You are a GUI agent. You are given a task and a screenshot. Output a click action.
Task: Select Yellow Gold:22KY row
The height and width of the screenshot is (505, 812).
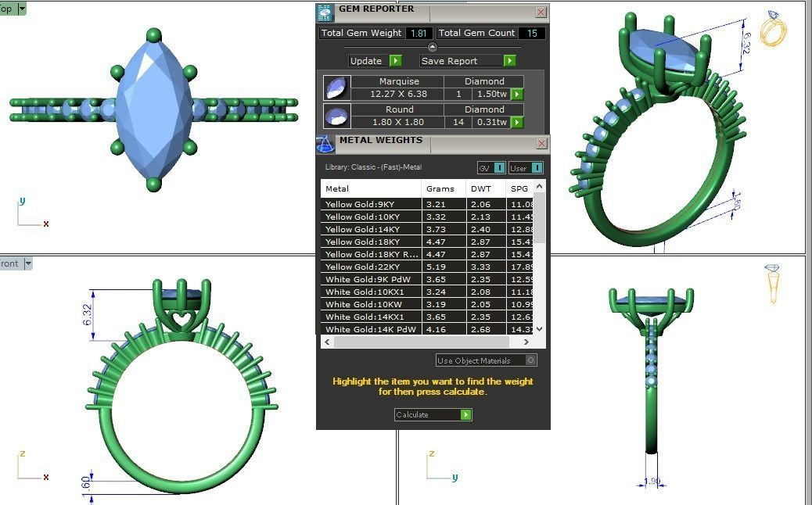coord(426,267)
